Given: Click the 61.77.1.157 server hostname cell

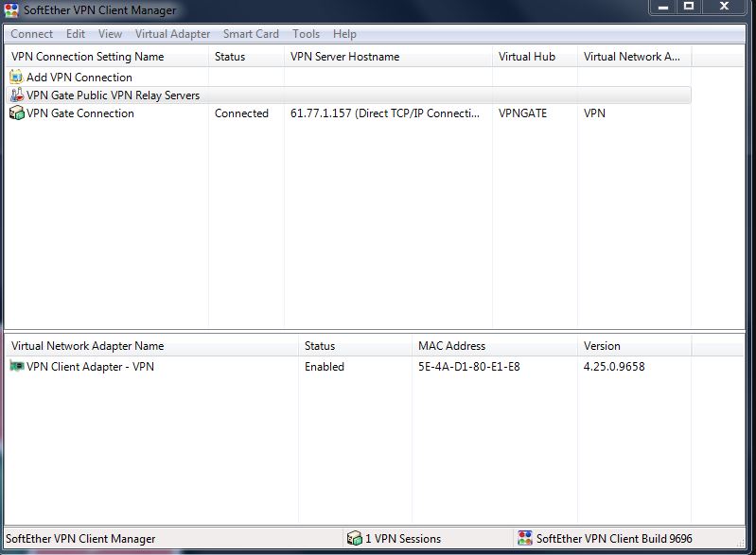Looking at the screenshot, I should click(385, 113).
